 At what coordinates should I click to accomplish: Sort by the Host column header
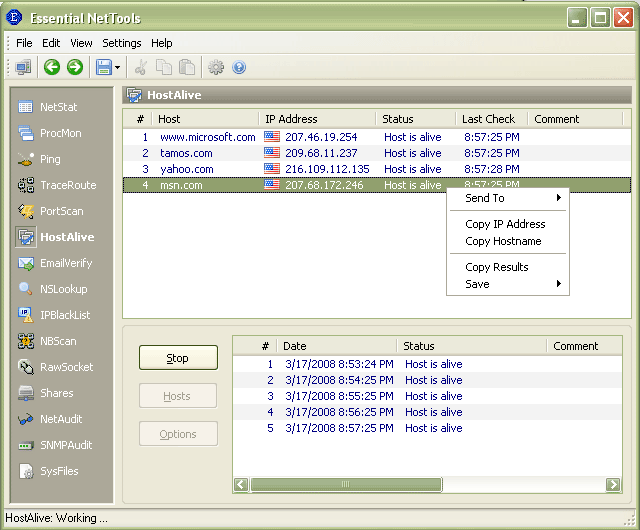(205, 119)
